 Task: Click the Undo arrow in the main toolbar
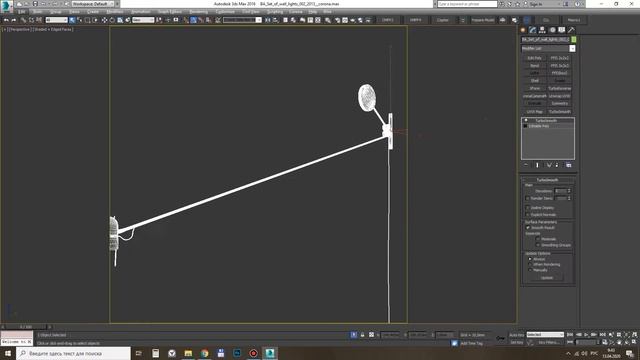(6, 20)
